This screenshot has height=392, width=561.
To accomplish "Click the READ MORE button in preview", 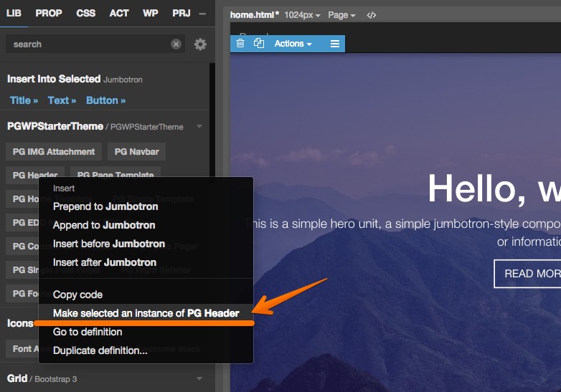I will point(527,274).
